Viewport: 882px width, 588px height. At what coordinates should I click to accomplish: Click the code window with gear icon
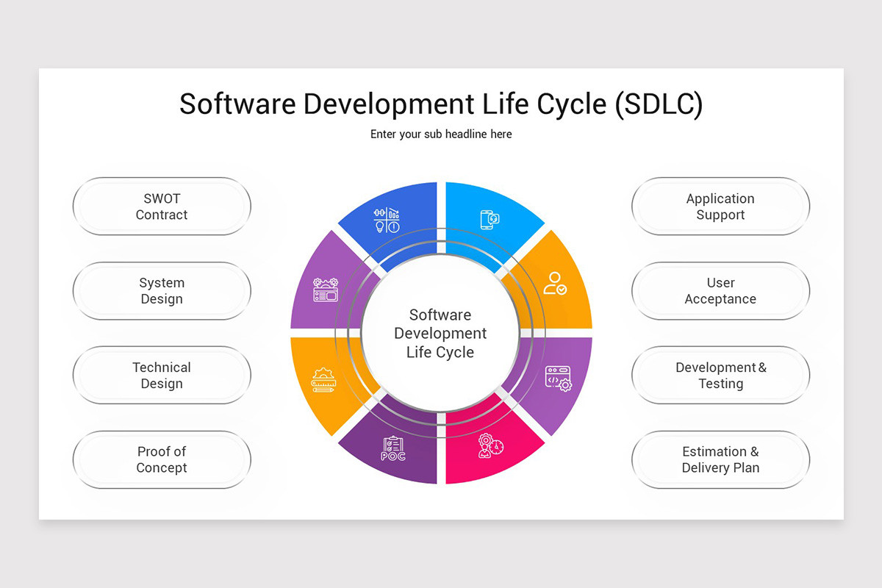click(558, 376)
